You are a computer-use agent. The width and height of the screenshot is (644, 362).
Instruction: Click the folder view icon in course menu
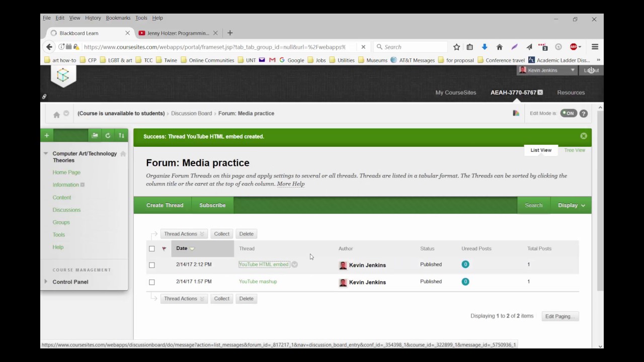coord(95,135)
